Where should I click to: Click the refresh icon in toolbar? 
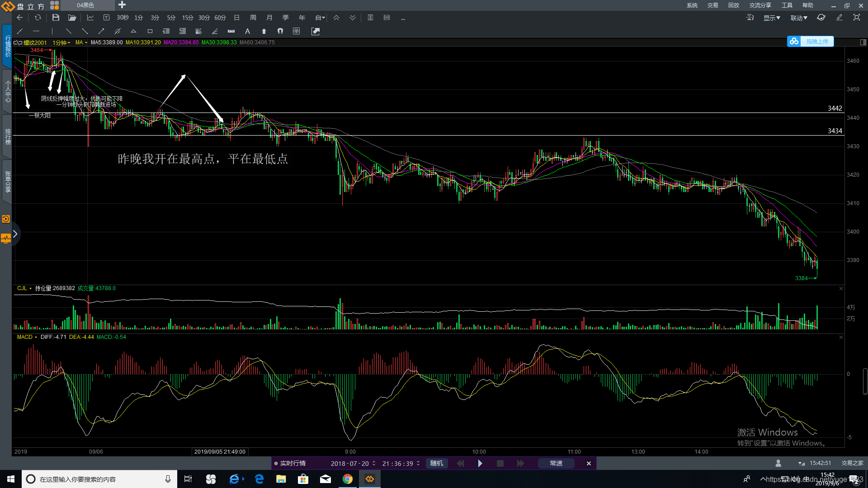pyautogui.click(x=38, y=18)
